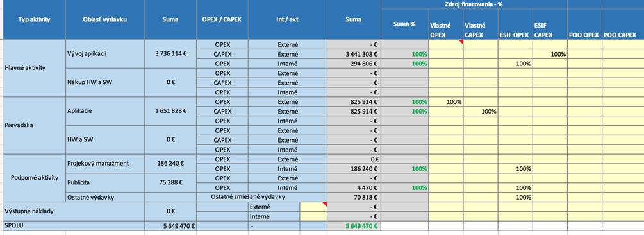644x235 pixels.
Task: Select the Vývoj aplikácií cell
Action: tap(104, 54)
